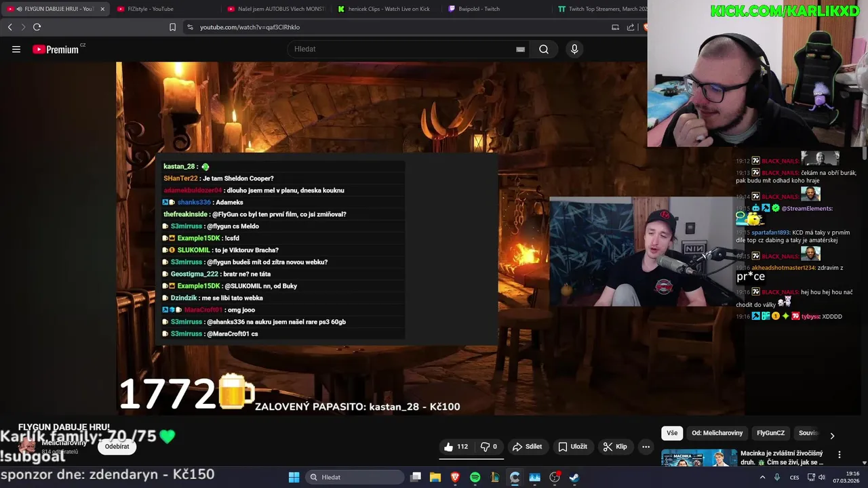Open the CES language indicator in tray

(x=795, y=477)
